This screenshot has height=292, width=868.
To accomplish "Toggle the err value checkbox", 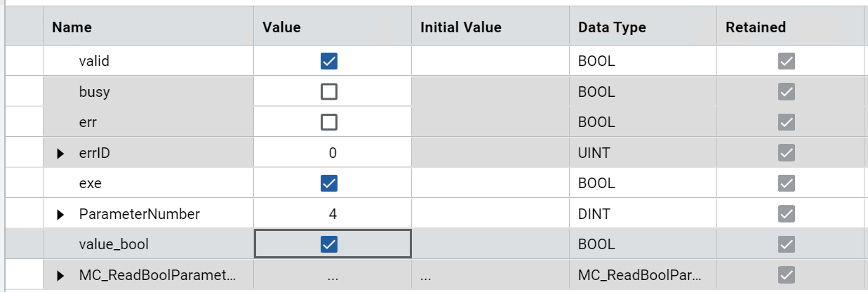I will click(x=328, y=122).
